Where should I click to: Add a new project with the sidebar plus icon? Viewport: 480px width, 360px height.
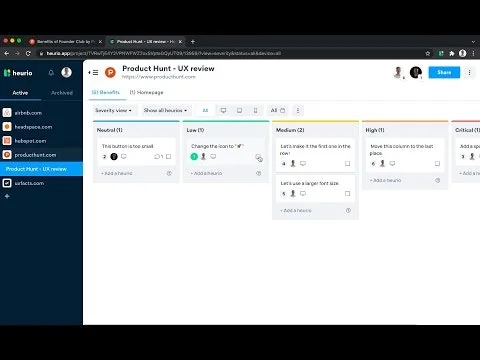coord(7,196)
